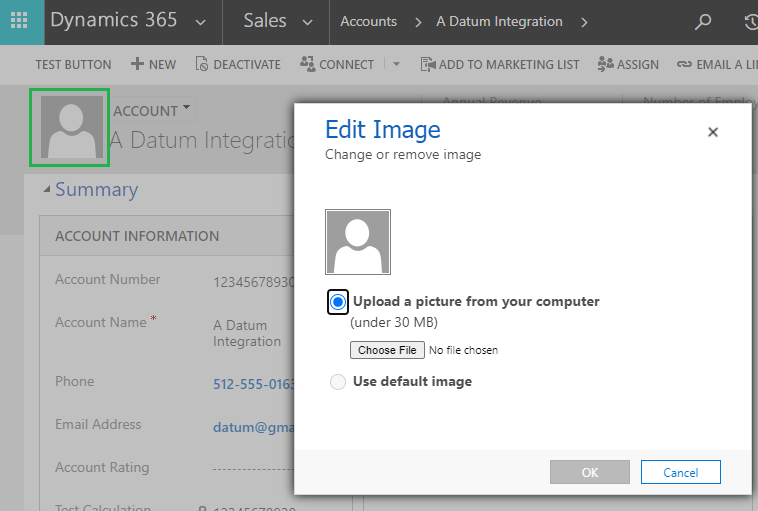Open the datum@gma email link

point(253,427)
